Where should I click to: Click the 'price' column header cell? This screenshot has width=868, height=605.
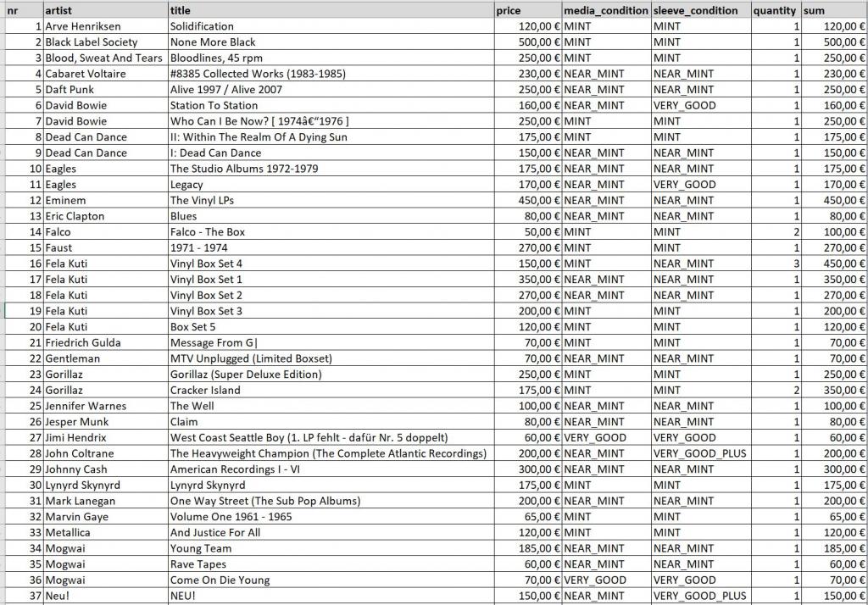pos(527,10)
